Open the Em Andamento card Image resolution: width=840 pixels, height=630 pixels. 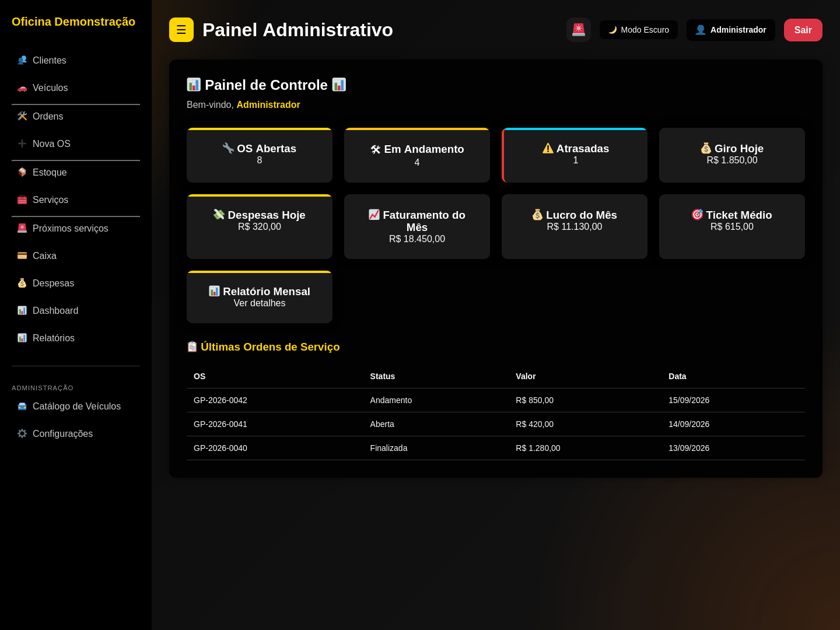(417, 155)
